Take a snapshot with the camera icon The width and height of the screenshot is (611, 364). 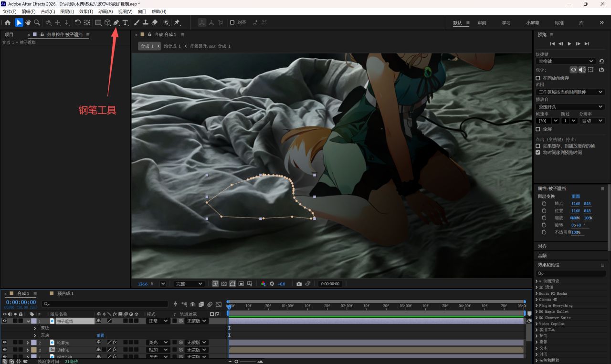[x=299, y=284]
